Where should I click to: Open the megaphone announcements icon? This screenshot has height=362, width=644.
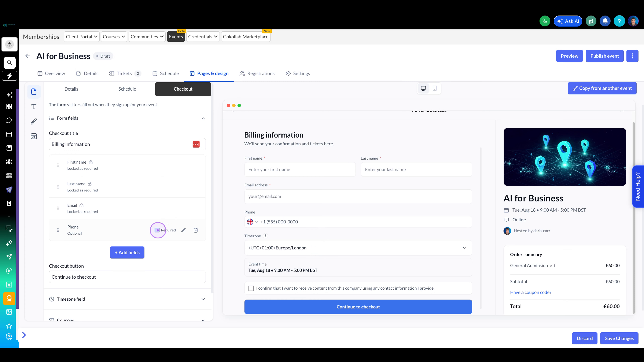point(591,21)
